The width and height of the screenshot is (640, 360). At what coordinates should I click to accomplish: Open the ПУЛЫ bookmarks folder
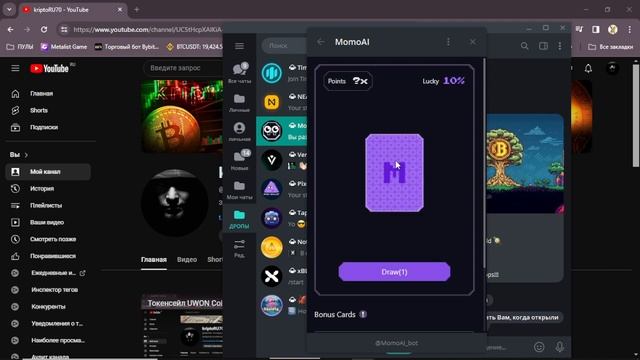pos(20,47)
